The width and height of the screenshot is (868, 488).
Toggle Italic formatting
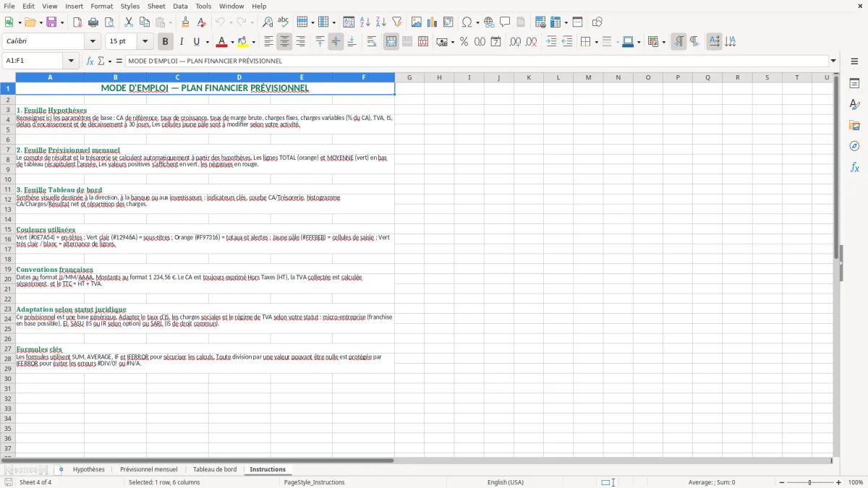click(181, 42)
